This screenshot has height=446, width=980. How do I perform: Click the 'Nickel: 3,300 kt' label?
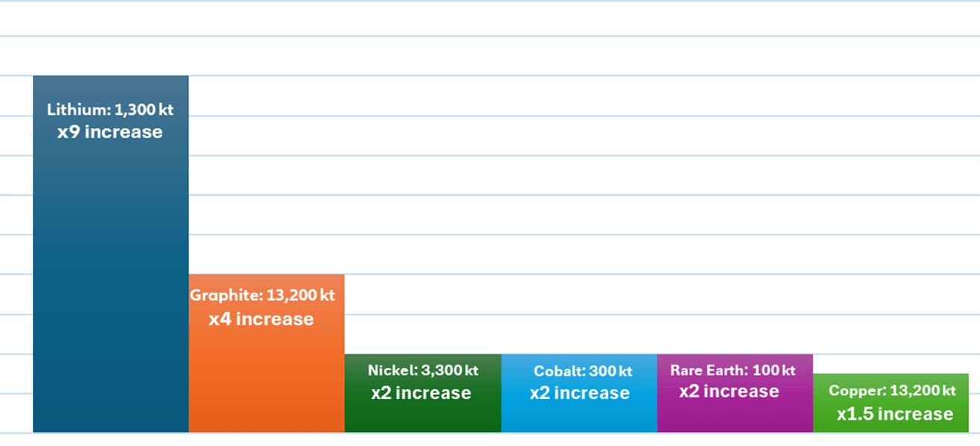click(x=422, y=370)
